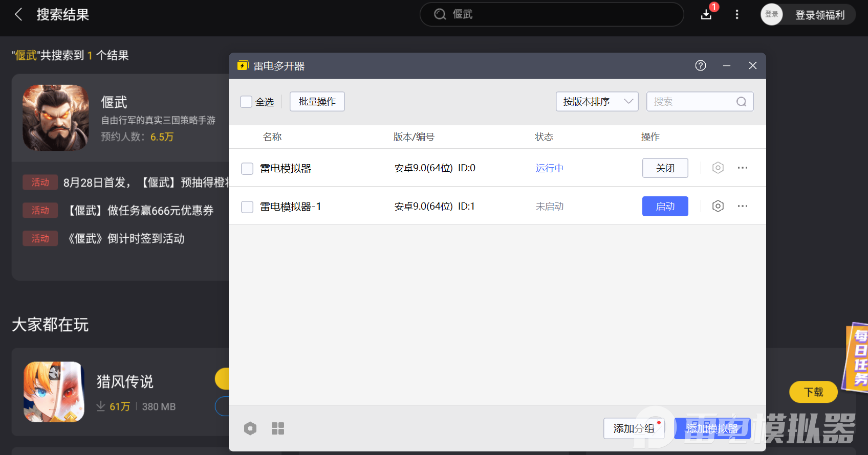The width and height of the screenshot is (868, 455).
Task: Open 《偃武》倒计时签到活动 link
Action: coord(126,239)
